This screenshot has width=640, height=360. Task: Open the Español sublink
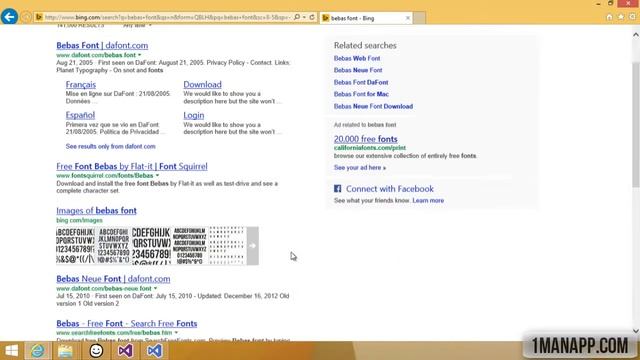pos(80,115)
